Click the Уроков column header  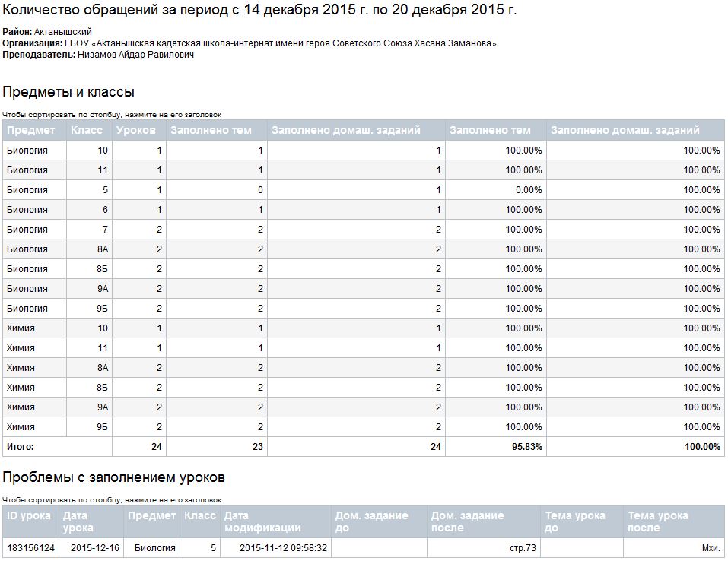tap(136, 130)
